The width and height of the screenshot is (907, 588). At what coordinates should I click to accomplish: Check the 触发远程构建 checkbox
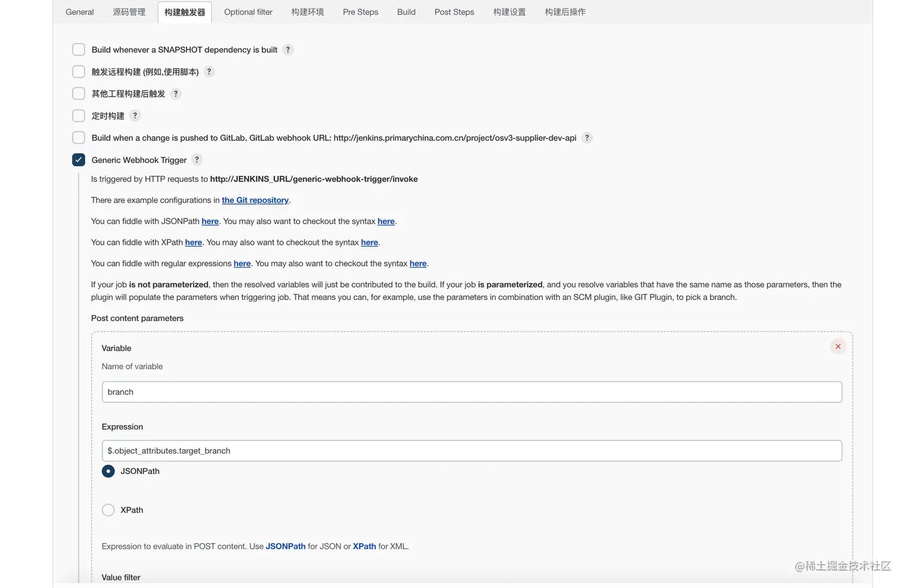pos(79,71)
